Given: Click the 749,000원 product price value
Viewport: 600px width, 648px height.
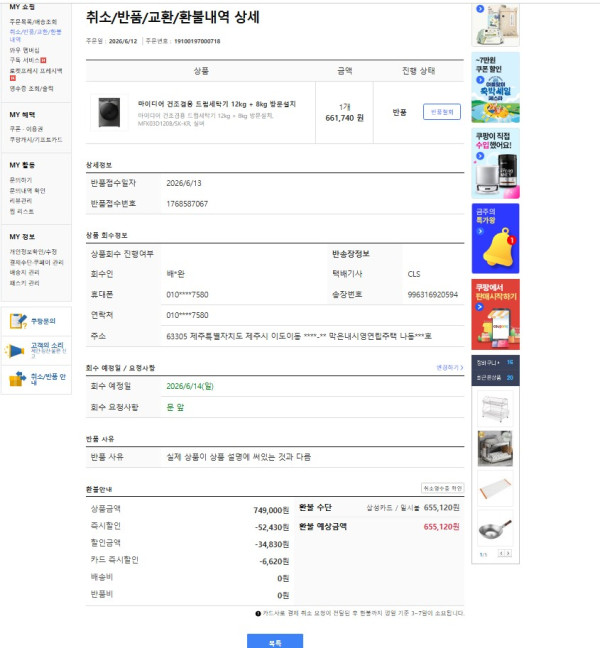Looking at the screenshot, I should tap(271, 510).
